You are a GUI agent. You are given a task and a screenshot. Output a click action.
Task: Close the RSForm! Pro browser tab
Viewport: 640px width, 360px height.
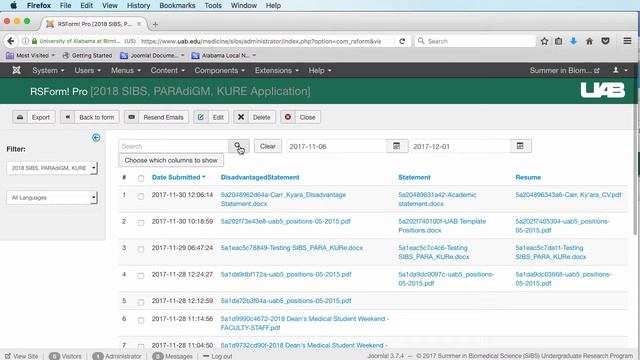point(139,24)
